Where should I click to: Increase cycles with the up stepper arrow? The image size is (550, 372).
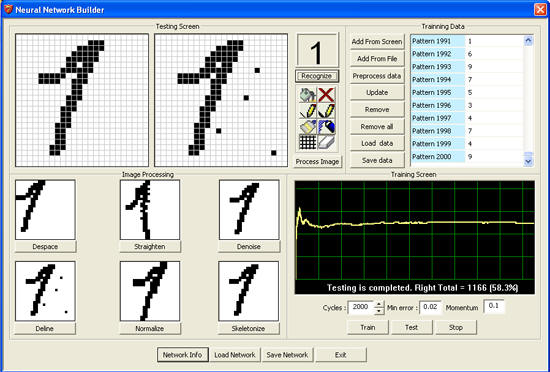coord(379,304)
